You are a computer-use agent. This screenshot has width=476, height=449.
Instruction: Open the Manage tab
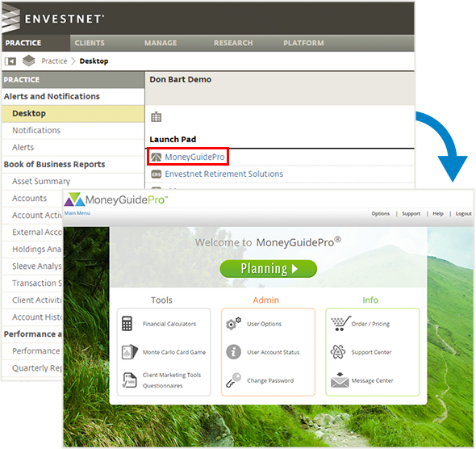(161, 43)
